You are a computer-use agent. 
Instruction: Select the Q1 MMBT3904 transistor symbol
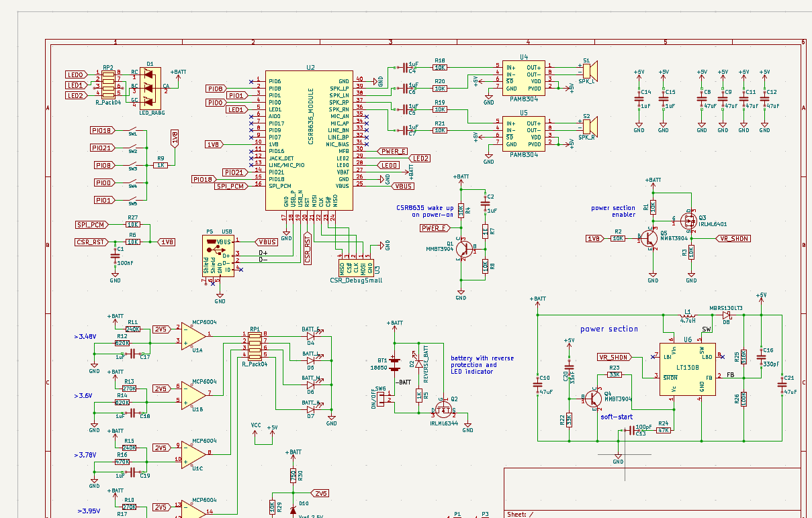(464, 248)
